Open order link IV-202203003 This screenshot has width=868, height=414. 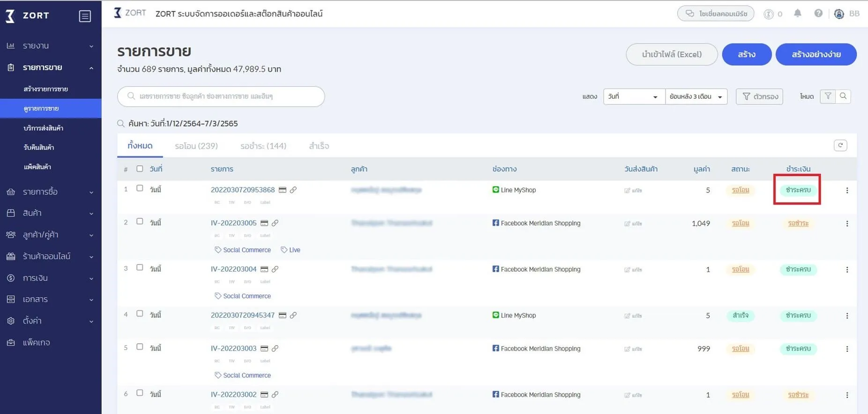(x=233, y=348)
